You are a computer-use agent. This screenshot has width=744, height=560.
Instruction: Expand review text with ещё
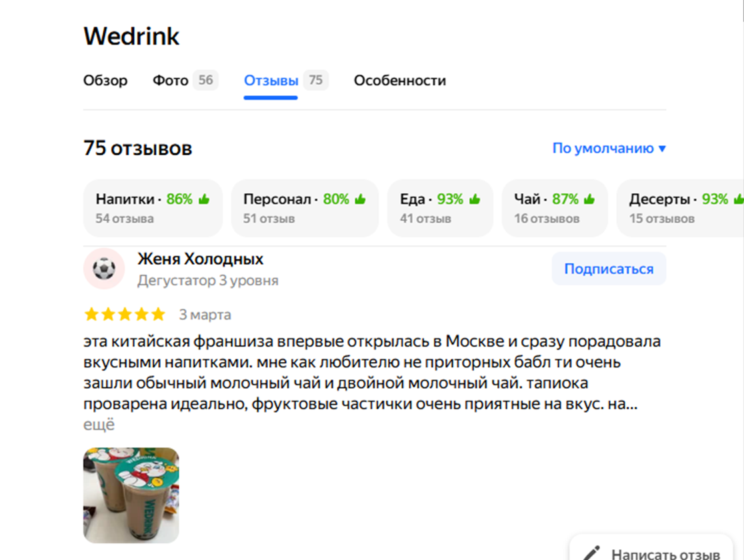click(99, 424)
